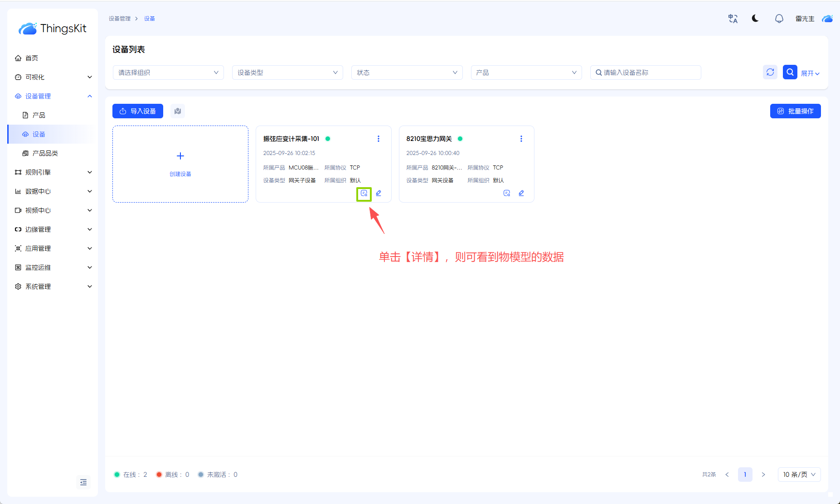Select 产品 in the sidebar
The height and width of the screenshot is (504, 840).
pos(39,115)
